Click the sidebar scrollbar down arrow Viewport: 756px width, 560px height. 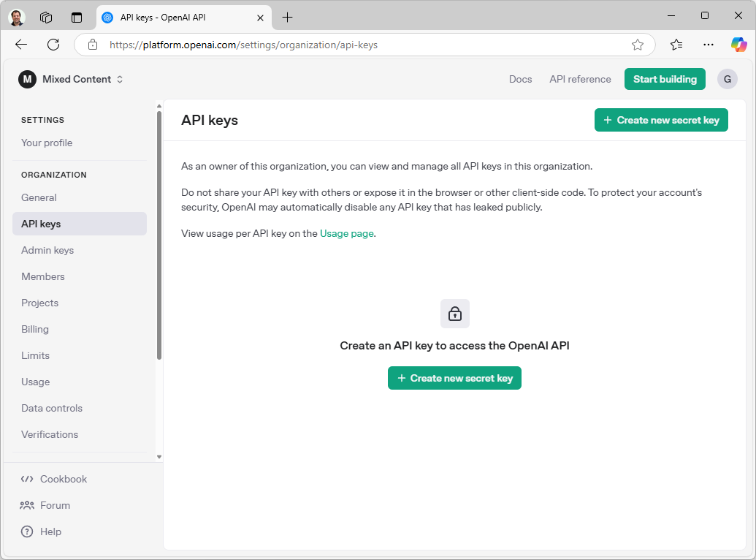[159, 457]
